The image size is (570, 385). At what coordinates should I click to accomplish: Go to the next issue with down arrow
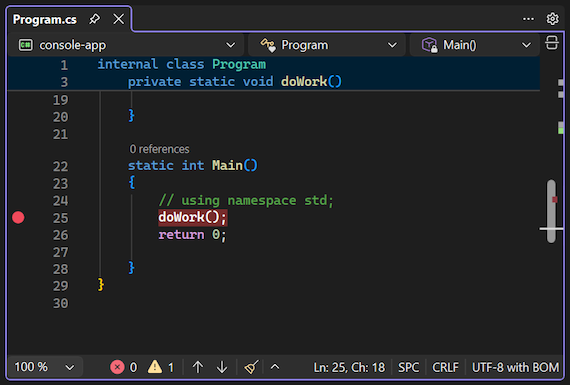click(x=222, y=367)
